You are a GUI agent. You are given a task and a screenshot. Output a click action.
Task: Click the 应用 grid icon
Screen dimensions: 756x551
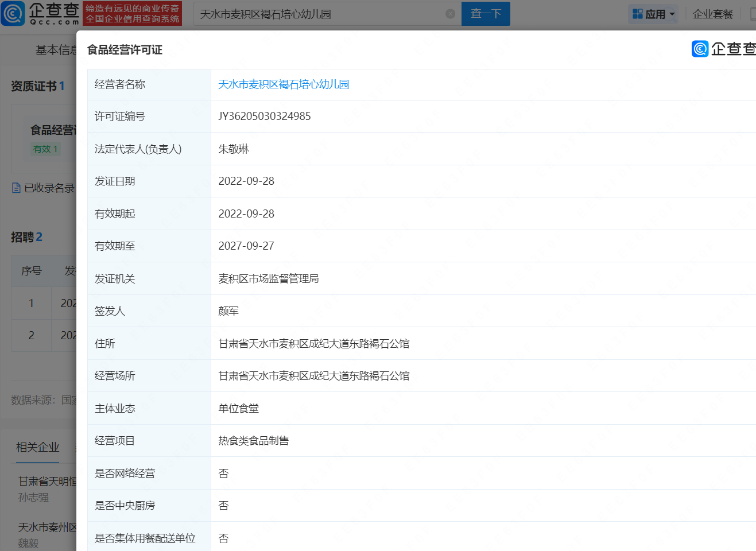[x=637, y=14]
